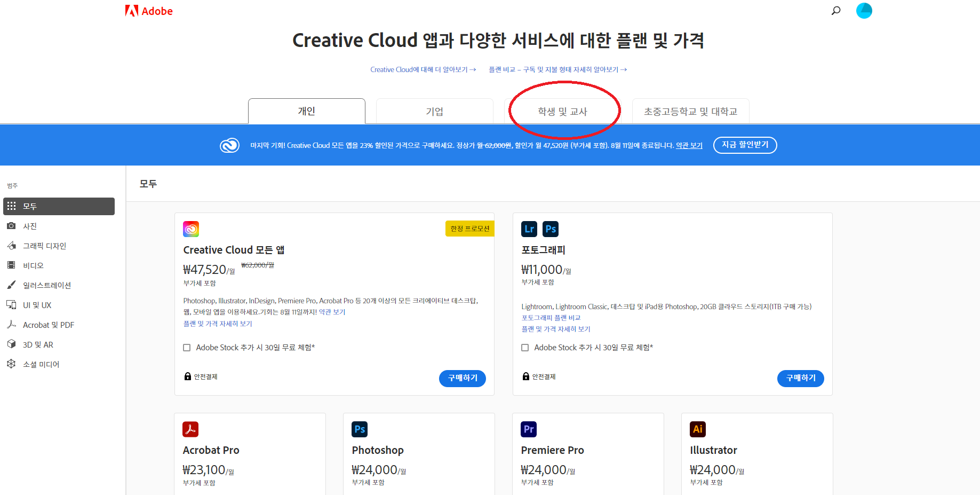Open Creative Cloud에 대해 더 알아보기 link

(x=423, y=69)
